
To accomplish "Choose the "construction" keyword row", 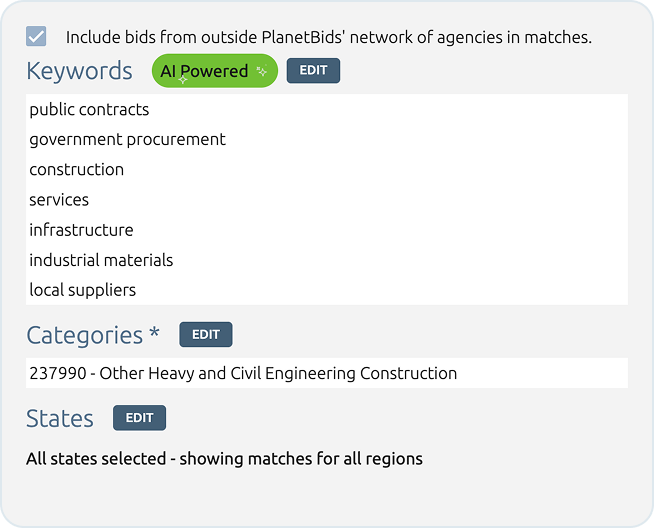I will pyautogui.click(x=77, y=170).
